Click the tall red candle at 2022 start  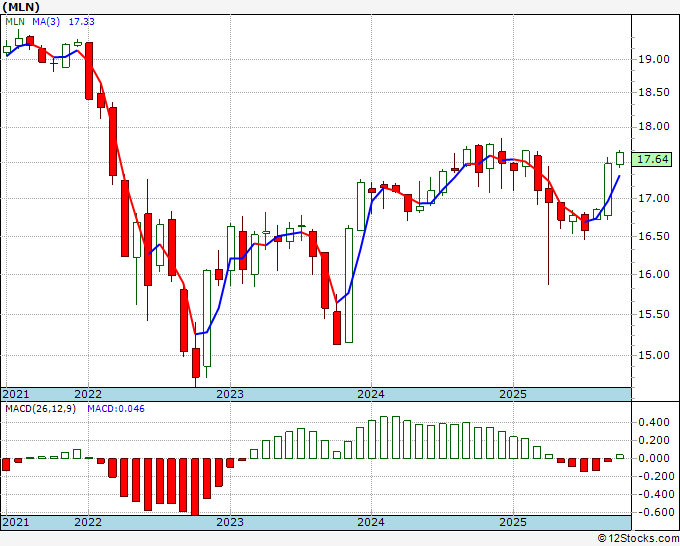[x=89, y=71]
